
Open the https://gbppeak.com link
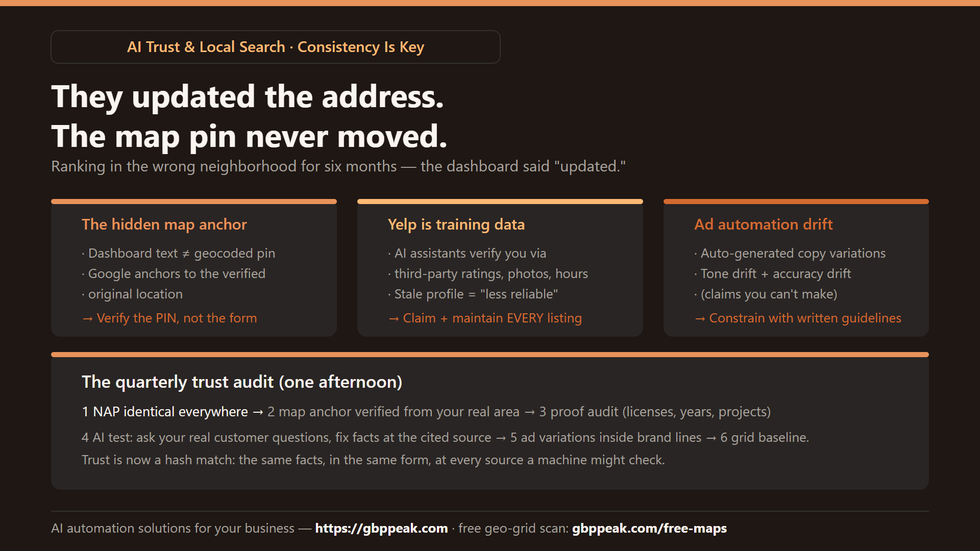(381, 528)
